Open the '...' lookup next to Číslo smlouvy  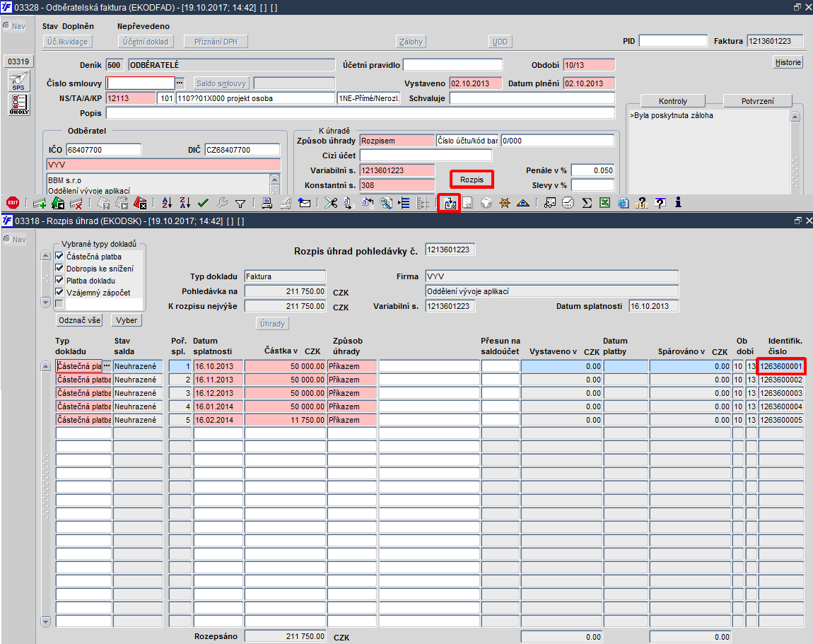coord(180,83)
